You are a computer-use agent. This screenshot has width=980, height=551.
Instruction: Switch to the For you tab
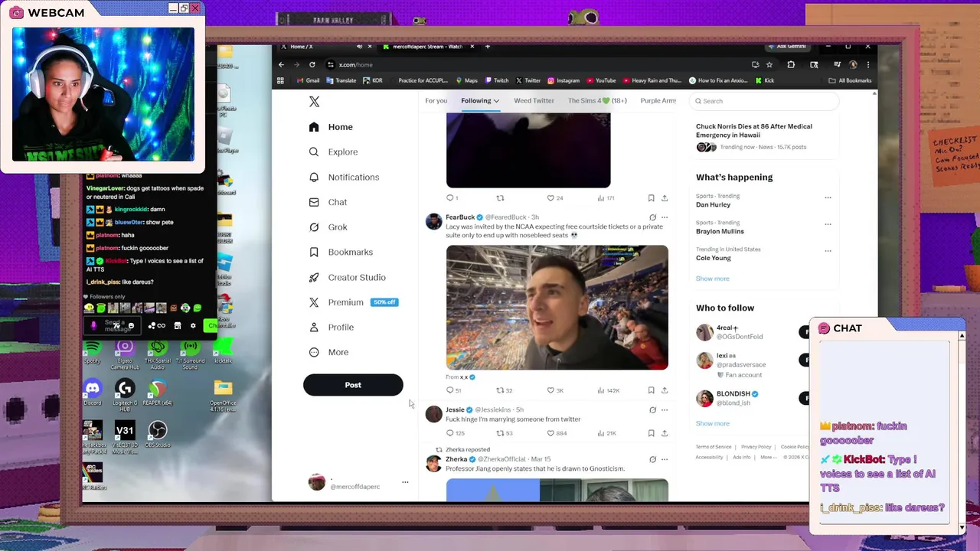pos(436,101)
